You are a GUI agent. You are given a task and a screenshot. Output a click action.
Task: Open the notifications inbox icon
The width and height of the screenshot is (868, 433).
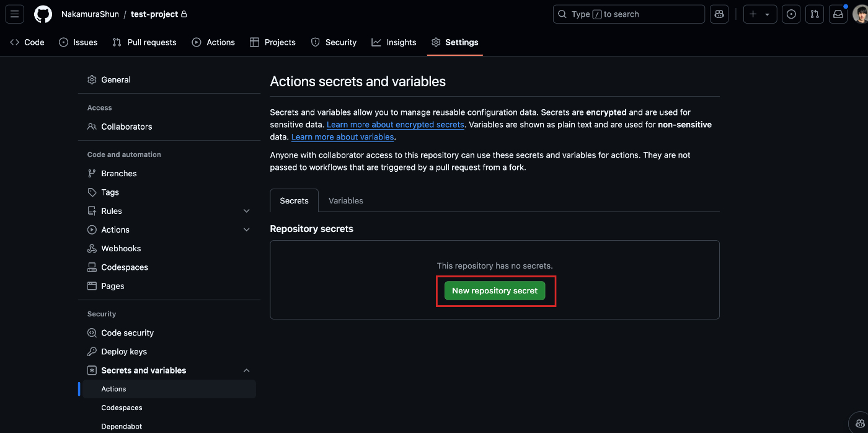838,14
